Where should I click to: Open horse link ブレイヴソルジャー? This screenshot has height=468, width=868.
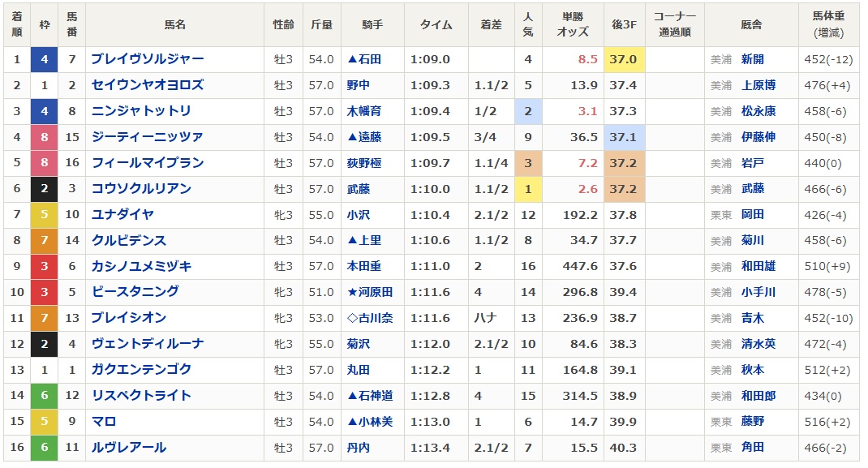147,59
